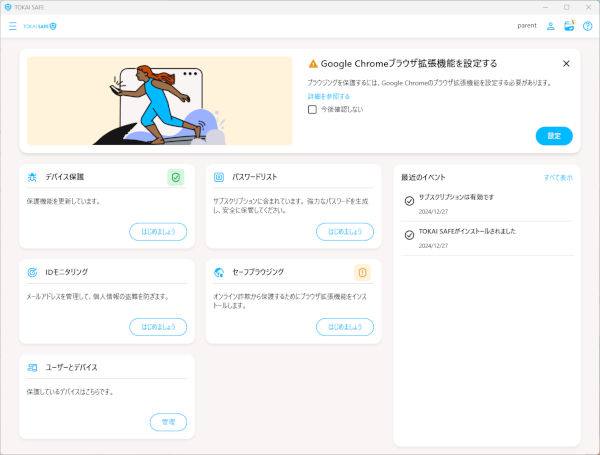Click the 保護しているデバイスはこちらです text
This screenshot has height=455, width=600.
[70, 392]
